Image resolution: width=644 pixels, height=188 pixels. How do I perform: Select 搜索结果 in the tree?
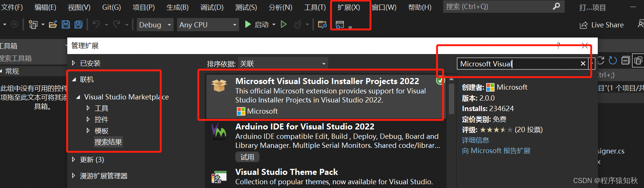pos(108,142)
